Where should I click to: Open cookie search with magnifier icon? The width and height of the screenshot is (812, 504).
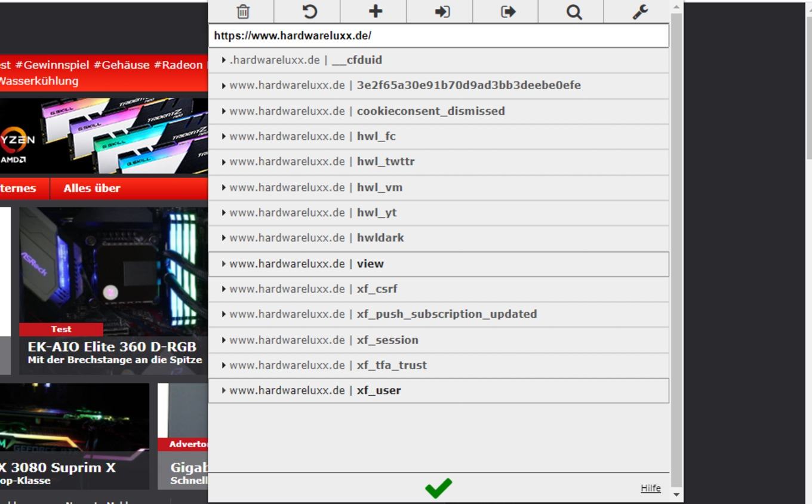[574, 11]
